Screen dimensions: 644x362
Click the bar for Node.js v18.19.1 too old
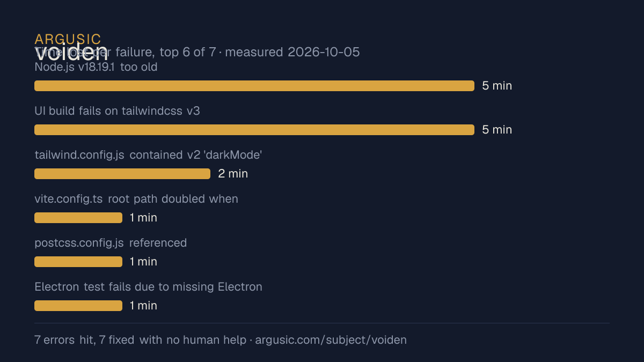pos(254,86)
